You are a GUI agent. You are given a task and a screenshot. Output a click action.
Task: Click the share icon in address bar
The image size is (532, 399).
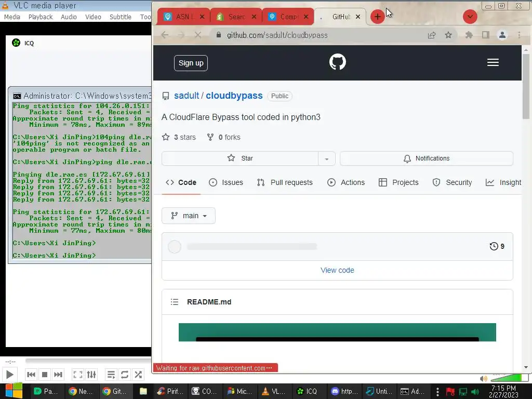[432, 35]
